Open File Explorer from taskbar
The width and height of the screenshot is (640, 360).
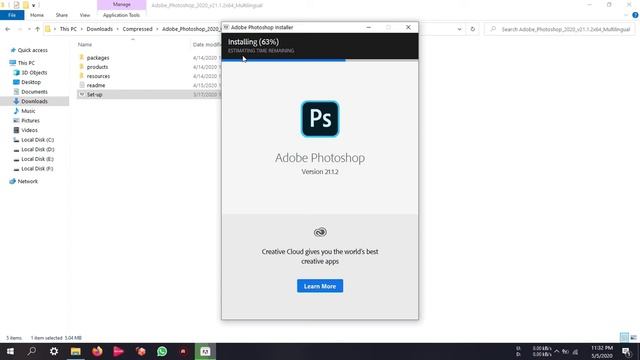76,351
